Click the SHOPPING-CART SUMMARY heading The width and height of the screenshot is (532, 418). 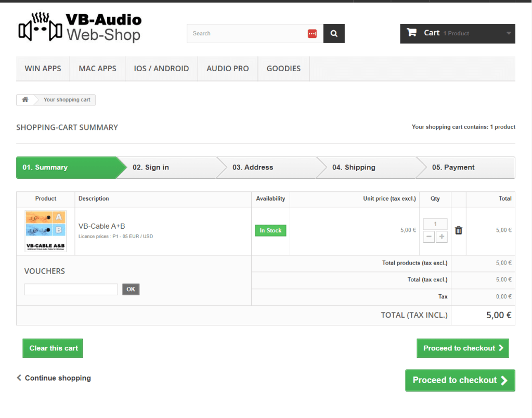point(67,127)
